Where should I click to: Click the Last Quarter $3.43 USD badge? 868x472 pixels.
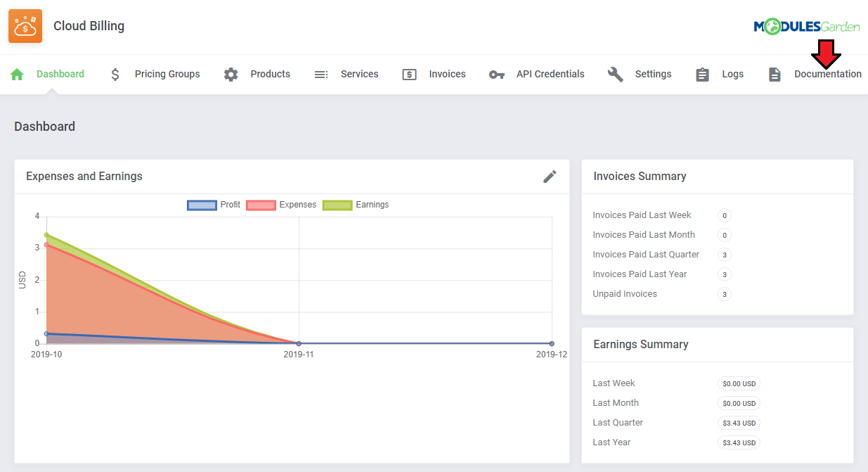(x=739, y=423)
